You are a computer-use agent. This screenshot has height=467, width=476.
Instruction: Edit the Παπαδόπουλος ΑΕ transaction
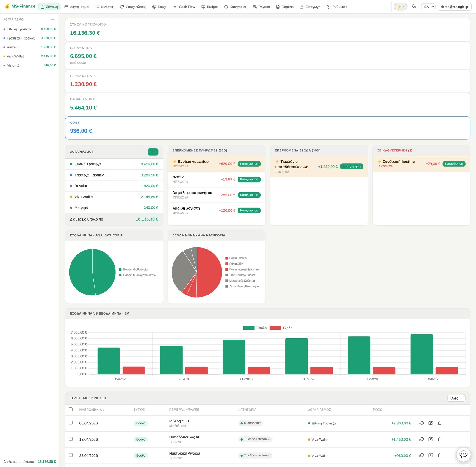[430, 439]
